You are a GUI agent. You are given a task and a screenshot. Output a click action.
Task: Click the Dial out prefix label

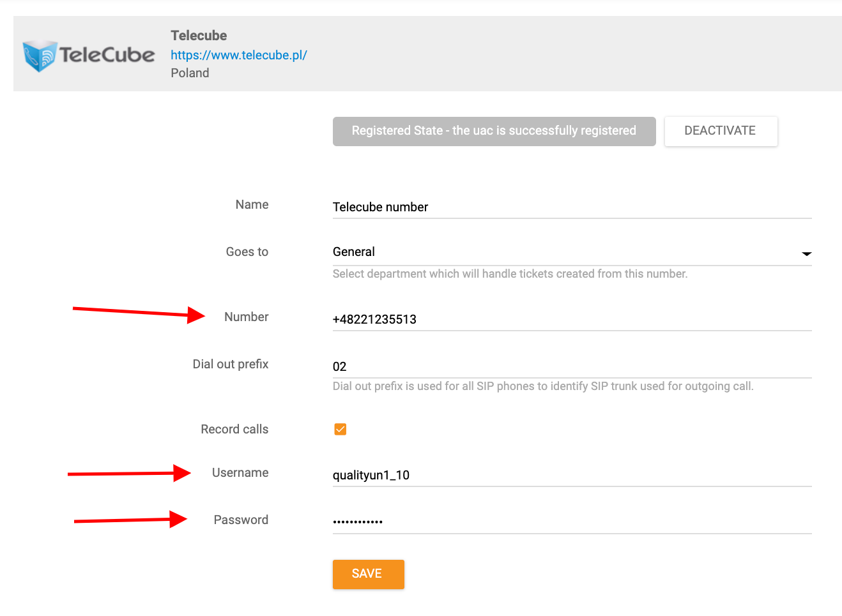[x=231, y=364]
